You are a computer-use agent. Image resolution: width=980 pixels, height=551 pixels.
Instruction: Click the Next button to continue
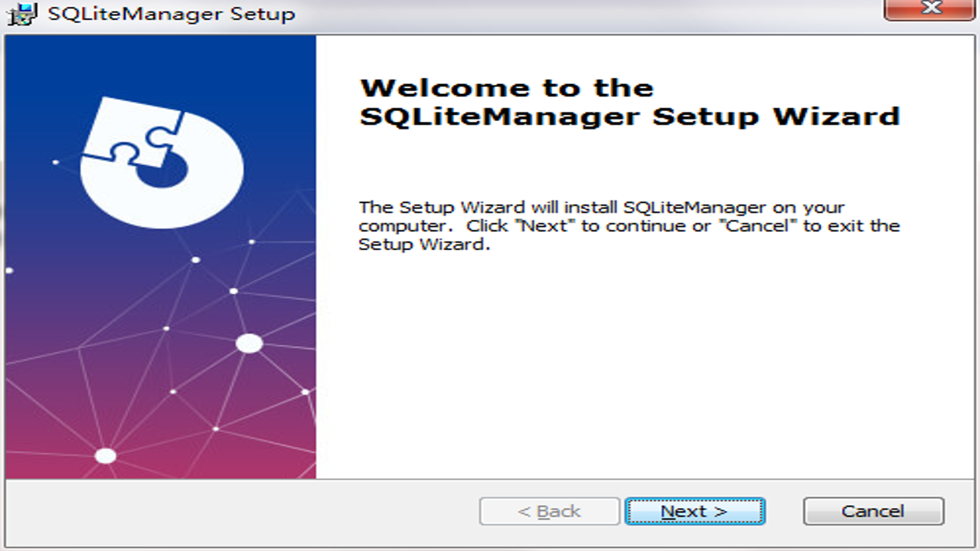coord(694,511)
